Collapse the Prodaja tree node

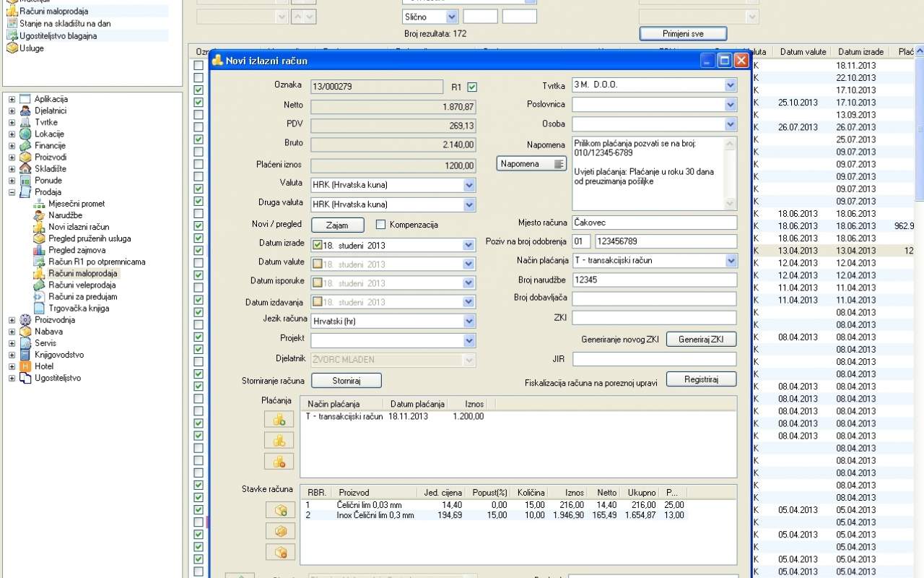click(12, 192)
